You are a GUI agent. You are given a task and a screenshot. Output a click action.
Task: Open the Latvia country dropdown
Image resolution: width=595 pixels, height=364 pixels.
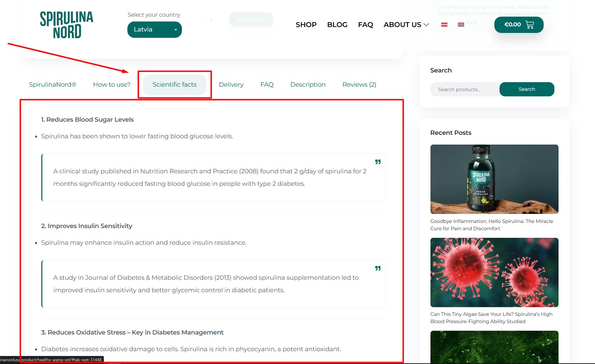pyautogui.click(x=154, y=29)
